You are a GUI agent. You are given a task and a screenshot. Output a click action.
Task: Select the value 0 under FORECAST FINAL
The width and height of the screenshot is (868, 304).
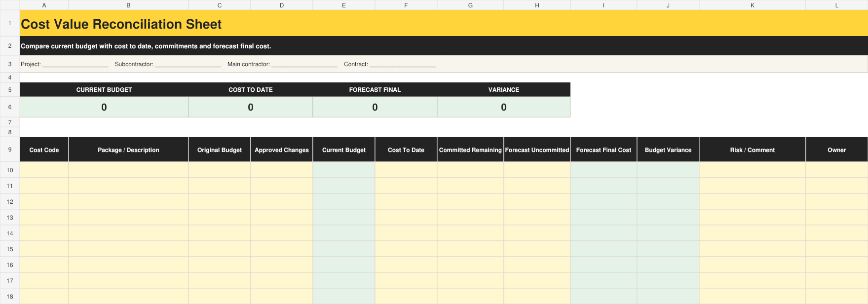tap(375, 107)
